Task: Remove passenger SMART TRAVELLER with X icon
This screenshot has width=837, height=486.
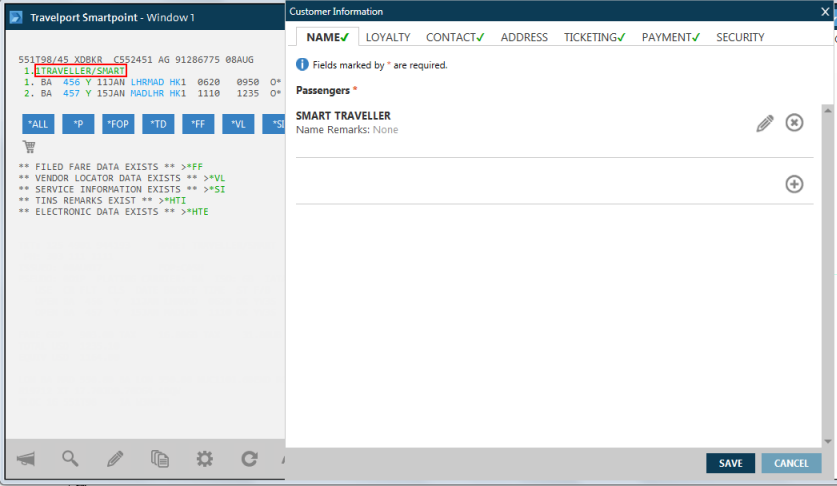Action: (x=794, y=123)
